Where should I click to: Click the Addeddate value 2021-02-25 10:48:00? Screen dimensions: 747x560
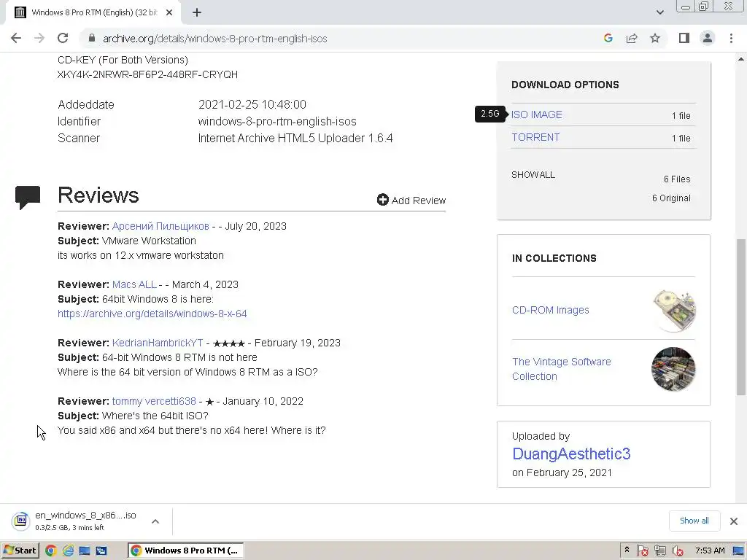click(x=252, y=104)
